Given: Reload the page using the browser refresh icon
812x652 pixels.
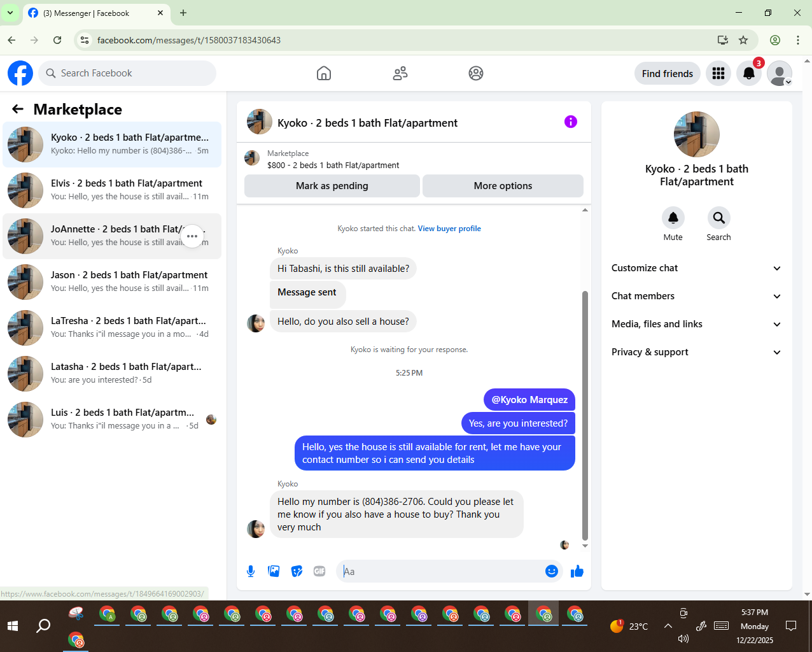Looking at the screenshot, I should (x=57, y=40).
